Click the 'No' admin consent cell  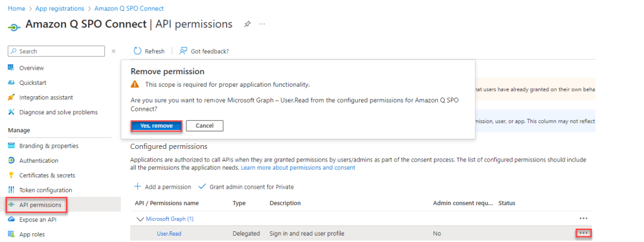click(437, 234)
